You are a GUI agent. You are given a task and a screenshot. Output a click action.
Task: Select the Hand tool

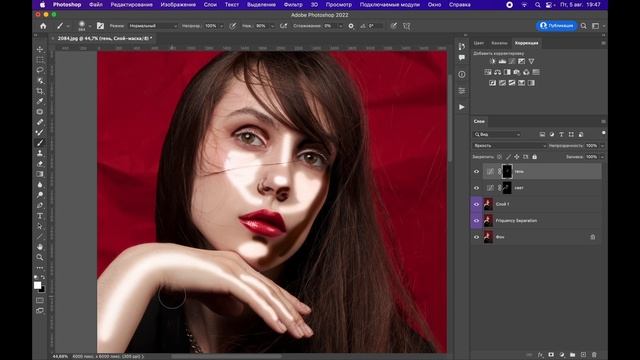(x=40, y=247)
